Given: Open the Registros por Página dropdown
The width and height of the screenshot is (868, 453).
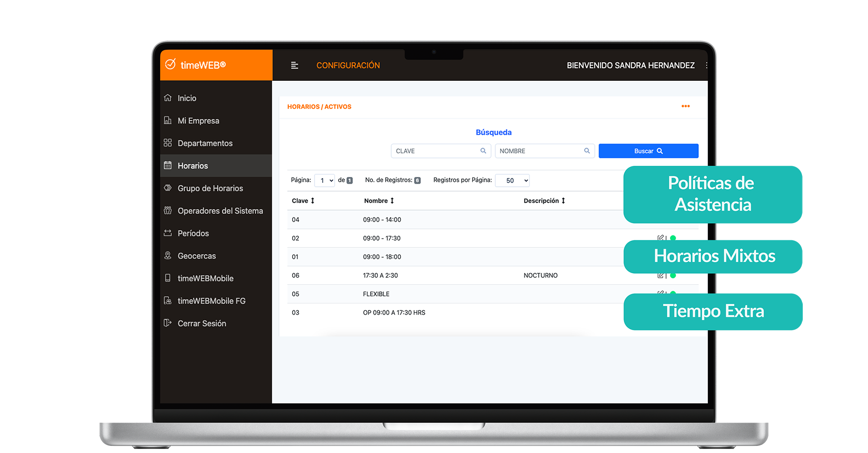Looking at the screenshot, I should tap(512, 180).
